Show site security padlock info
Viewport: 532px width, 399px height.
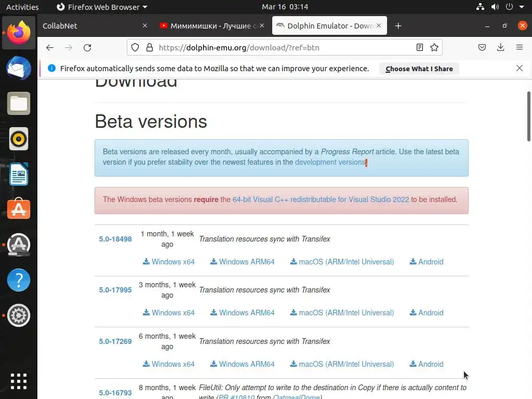(149, 47)
